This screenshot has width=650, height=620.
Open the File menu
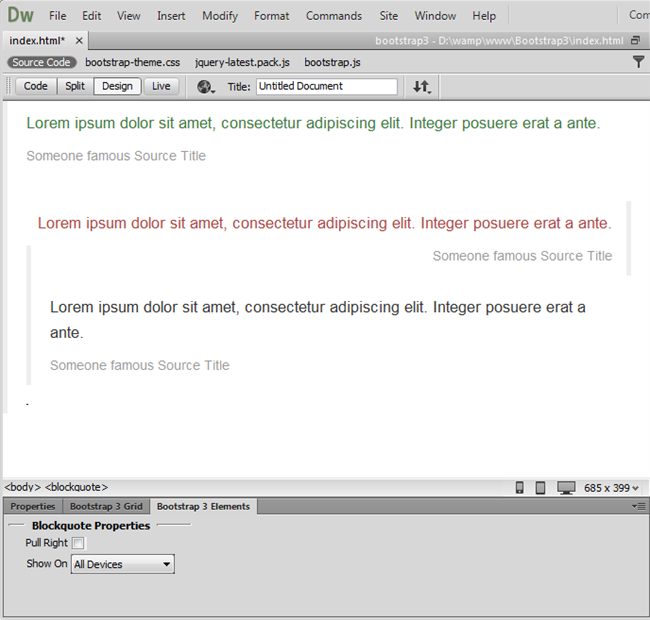(x=57, y=16)
